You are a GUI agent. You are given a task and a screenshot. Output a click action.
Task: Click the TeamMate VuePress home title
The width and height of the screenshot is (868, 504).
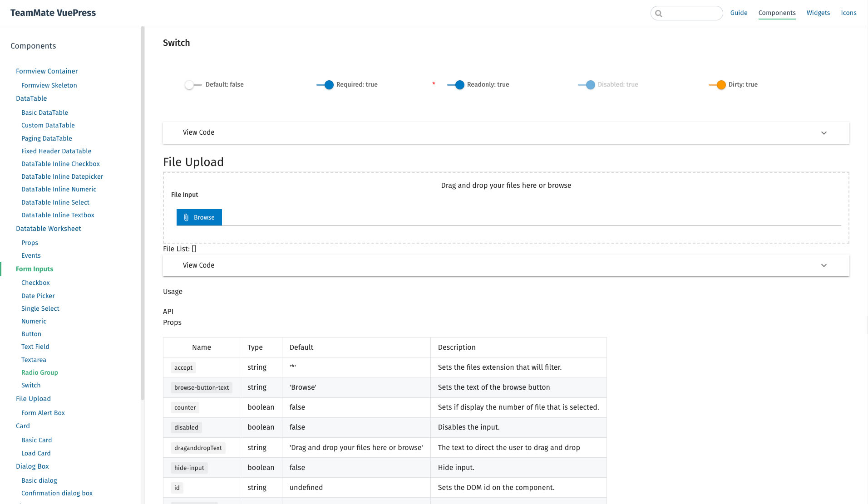(53, 13)
